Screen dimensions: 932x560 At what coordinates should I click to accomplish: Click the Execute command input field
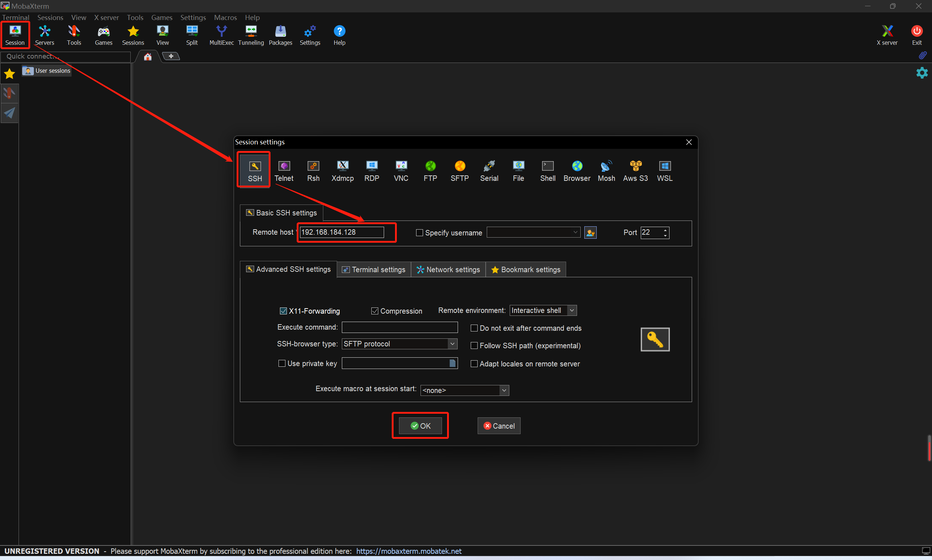tap(400, 327)
